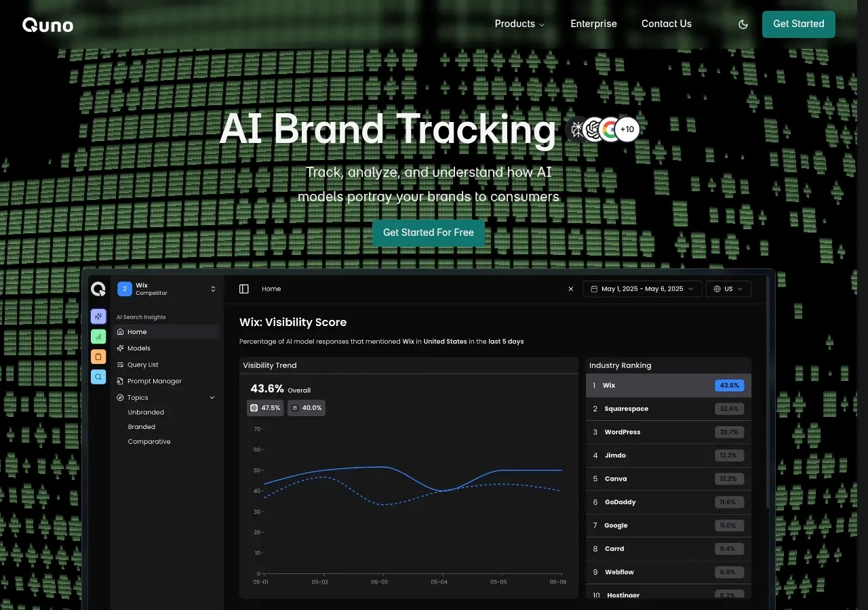Select the GoDaddy ranking row
Screen dimensions: 868x610
click(x=669, y=502)
